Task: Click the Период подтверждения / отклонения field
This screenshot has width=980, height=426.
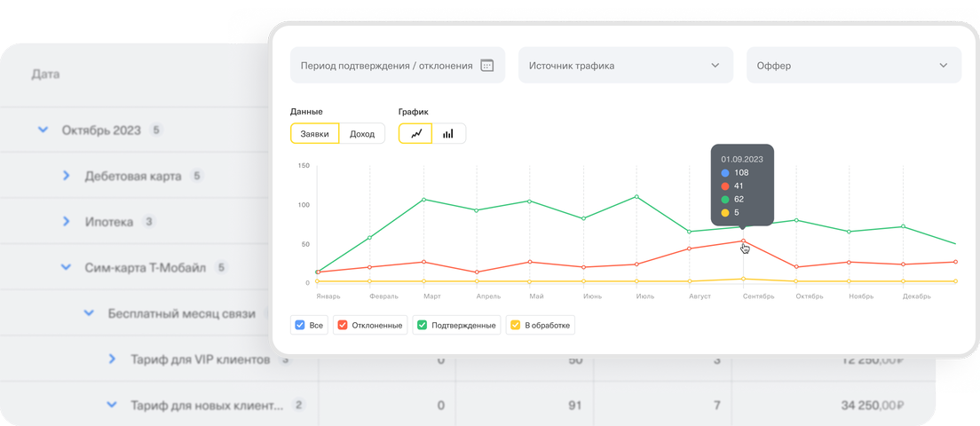Action: pos(398,65)
